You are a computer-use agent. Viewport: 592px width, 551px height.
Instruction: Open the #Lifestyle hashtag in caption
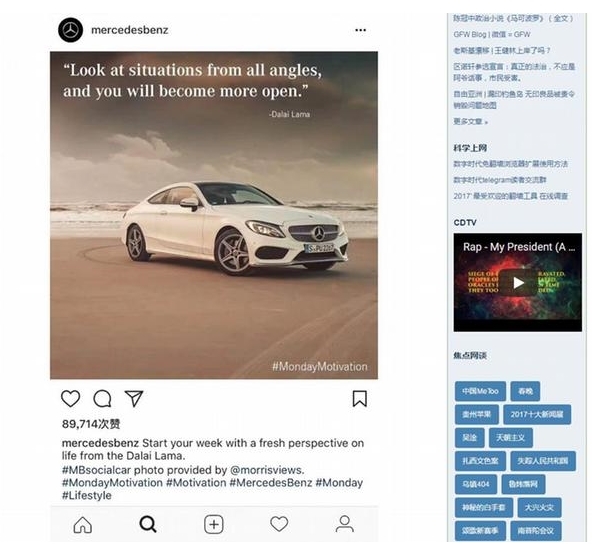click(x=87, y=495)
